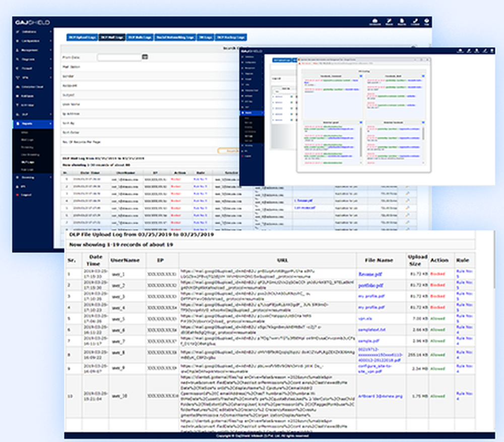Open the Social Networking Logs tab
Screen dimensions: 504x442
point(175,38)
